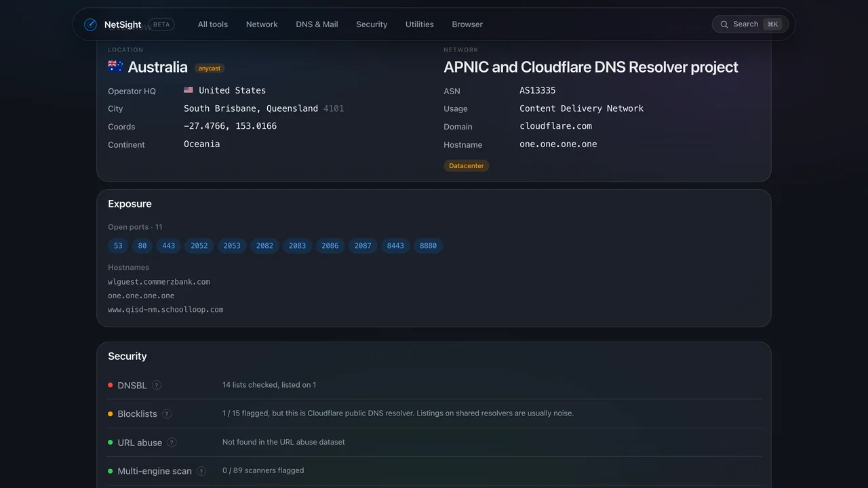Open the Utilities menu

tap(420, 24)
